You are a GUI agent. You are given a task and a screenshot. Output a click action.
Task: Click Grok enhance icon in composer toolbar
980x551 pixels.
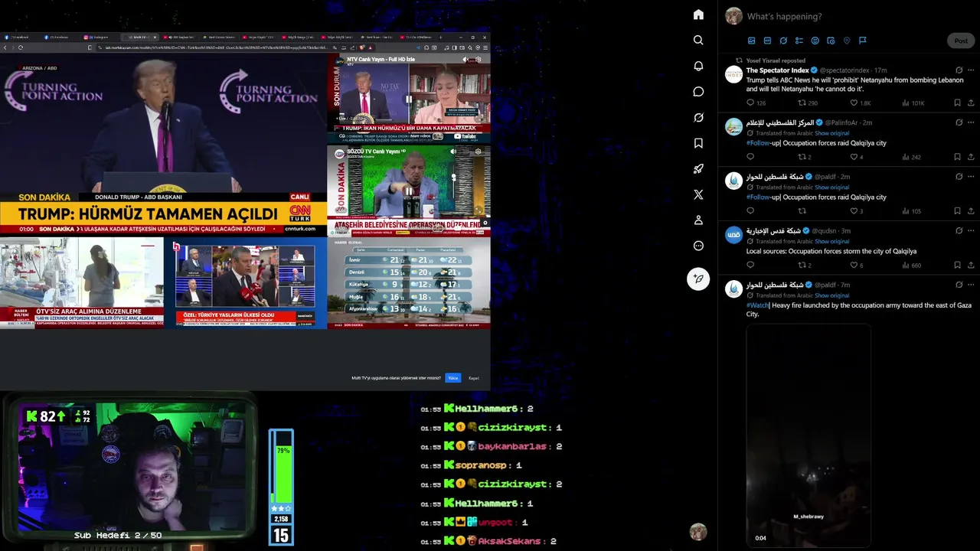tap(783, 41)
